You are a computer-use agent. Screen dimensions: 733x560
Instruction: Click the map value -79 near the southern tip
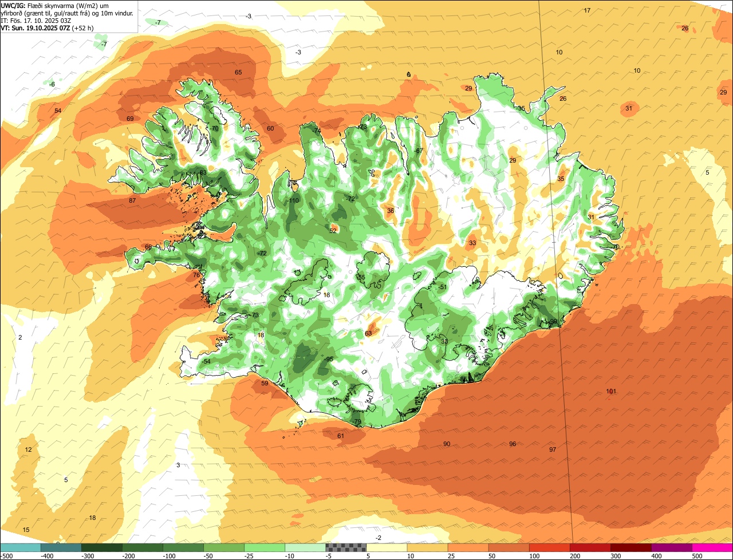(x=357, y=422)
